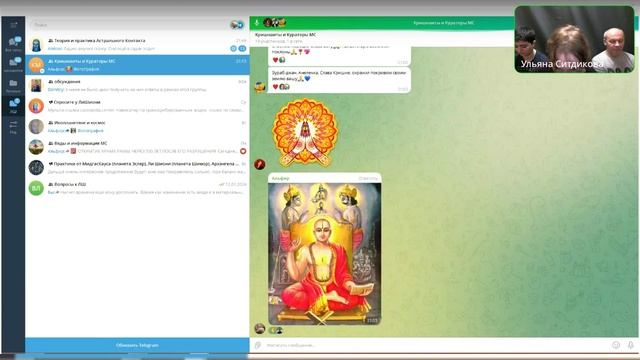Focus the message input field
The image size is (640, 360).
437,345
